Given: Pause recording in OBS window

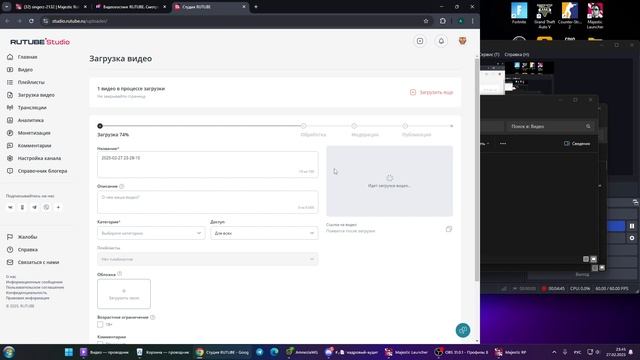Looking at the screenshot, I should coord(632,226).
